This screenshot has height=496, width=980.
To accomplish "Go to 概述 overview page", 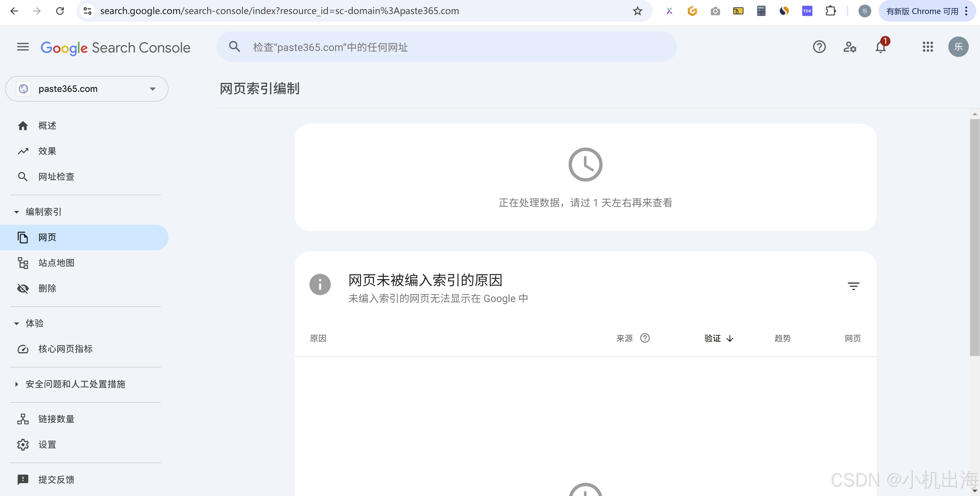I will [47, 126].
